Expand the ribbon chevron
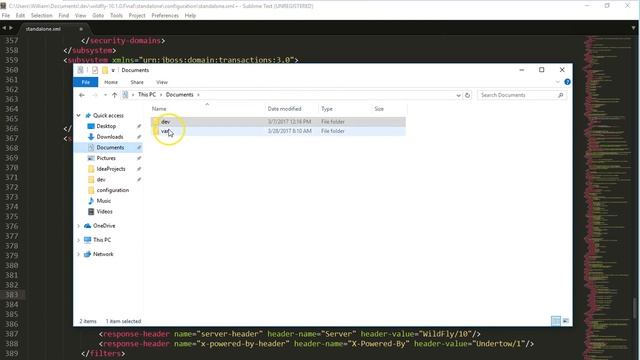 tap(558, 82)
